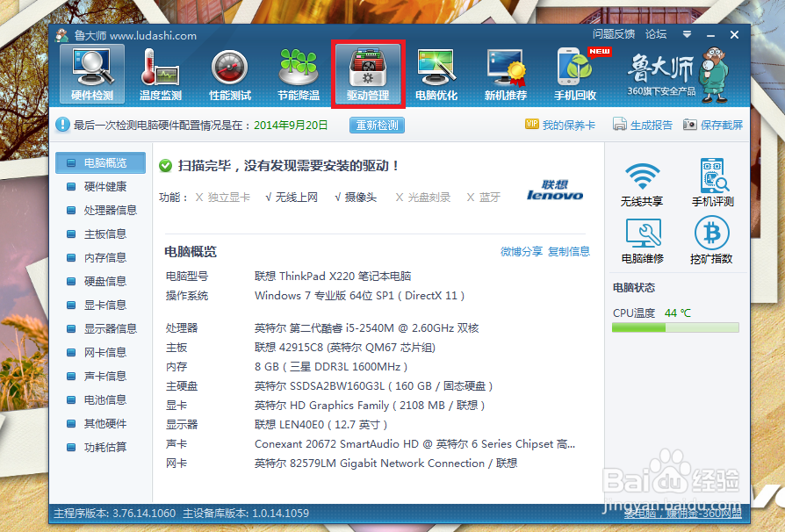The width and height of the screenshot is (785, 532).
Task: Click the camera icon beside 保存截屏
Action: [x=690, y=124]
